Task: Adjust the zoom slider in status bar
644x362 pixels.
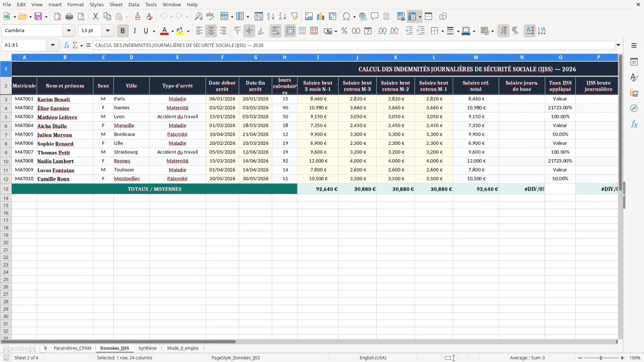Action: point(601,358)
